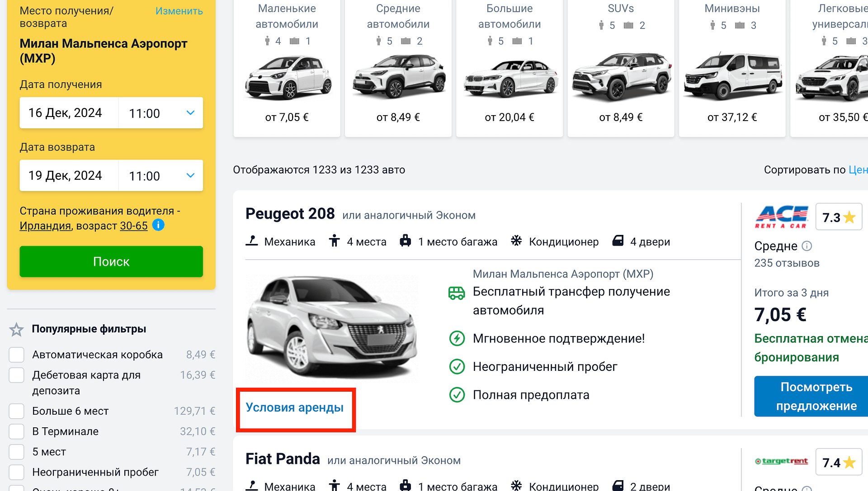Click the targetrent supplier logo
Screen dimensions: 868x491
tap(781, 461)
